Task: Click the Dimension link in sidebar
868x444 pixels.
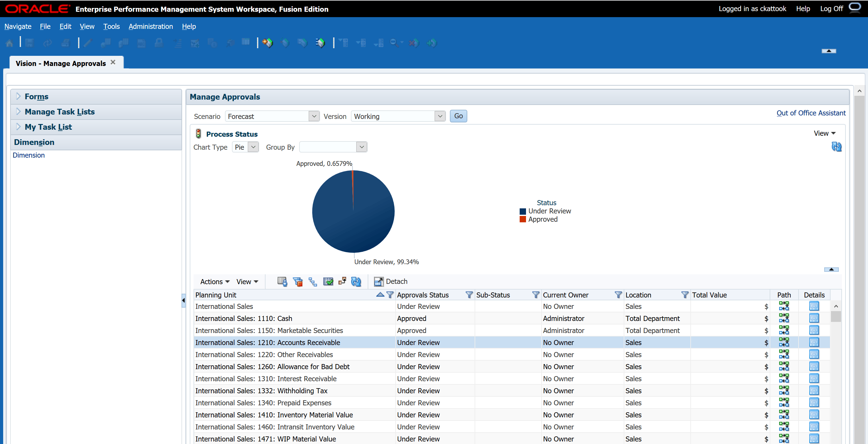Action: 29,155
